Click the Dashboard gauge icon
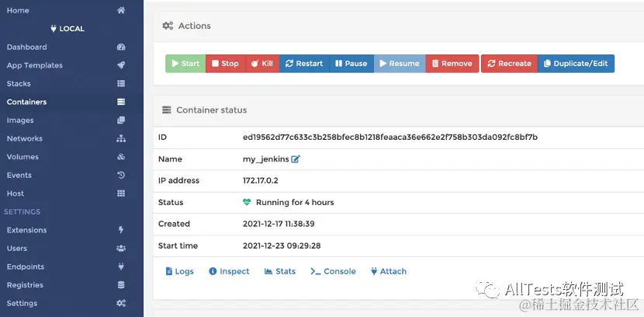This screenshot has width=644, height=317. 121,47
